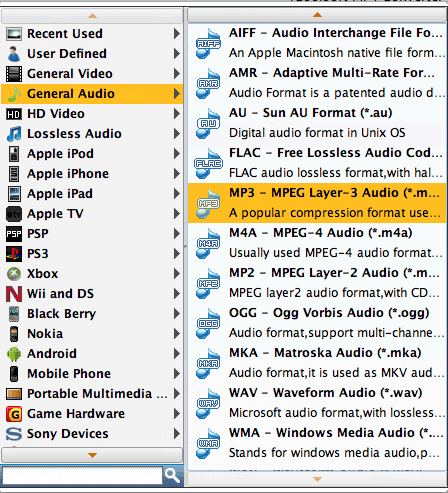The image size is (448, 493).
Task: Click the Android robot icon
Action: click(14, 354)
